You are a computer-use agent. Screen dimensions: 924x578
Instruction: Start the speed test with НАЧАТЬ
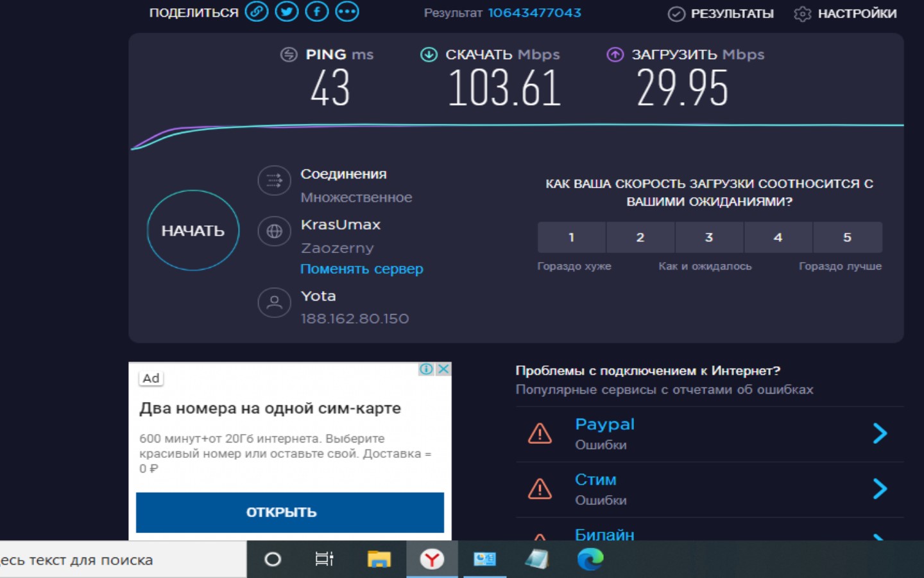tap(193, 231)
